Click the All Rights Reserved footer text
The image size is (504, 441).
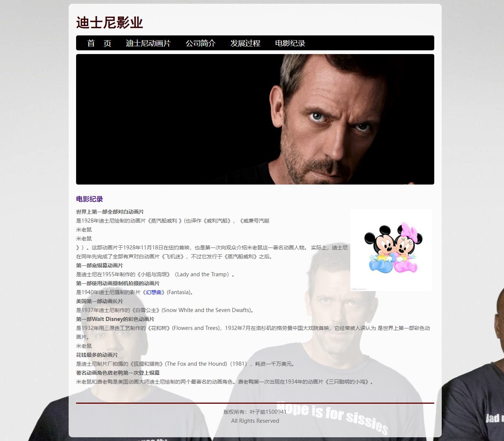255,421
